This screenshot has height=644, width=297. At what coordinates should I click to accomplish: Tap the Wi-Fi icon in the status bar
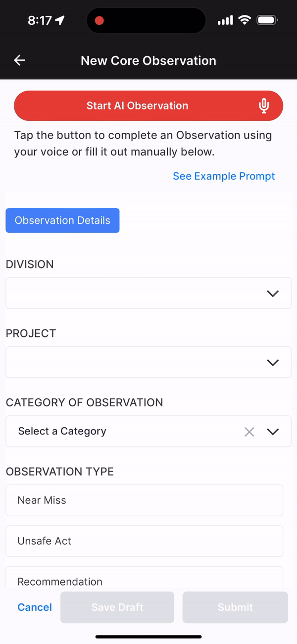pos(245,20)
